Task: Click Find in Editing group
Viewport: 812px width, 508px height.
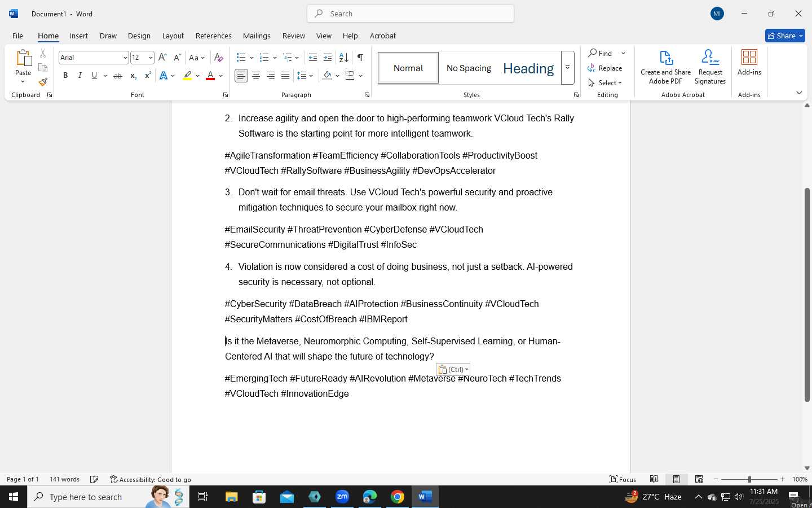Action: 601,53
